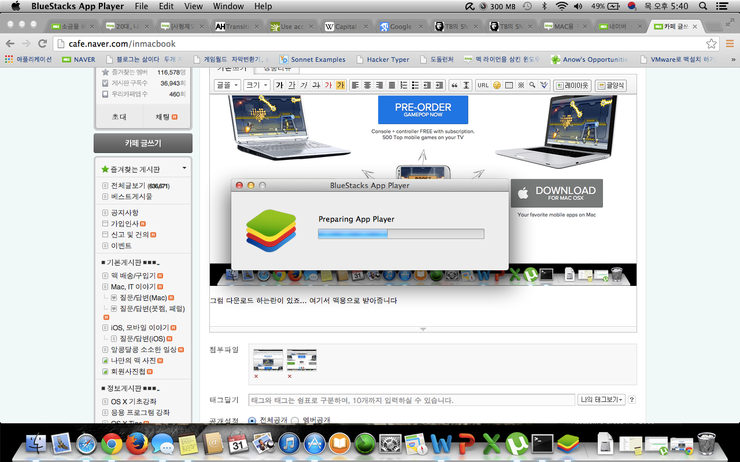The height and width of the screenshot is (462, 740).
Task: Open the emoticon picker smiley icon
Action: (x=496, y=85)
